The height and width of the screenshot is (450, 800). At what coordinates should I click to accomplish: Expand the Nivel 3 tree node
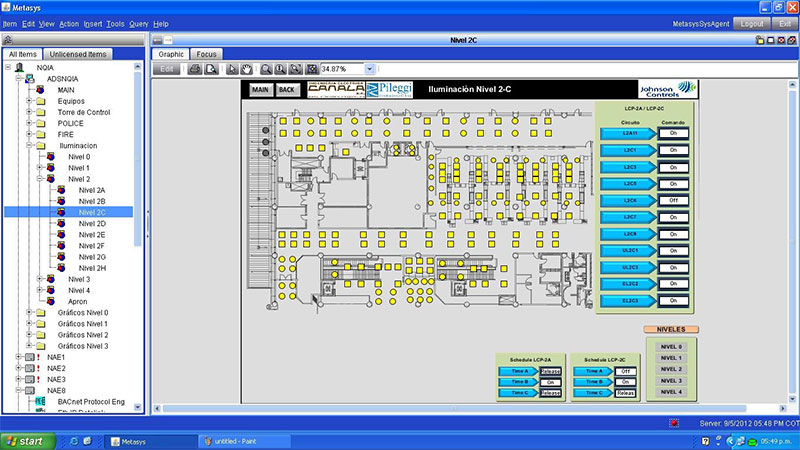point(39,279)
